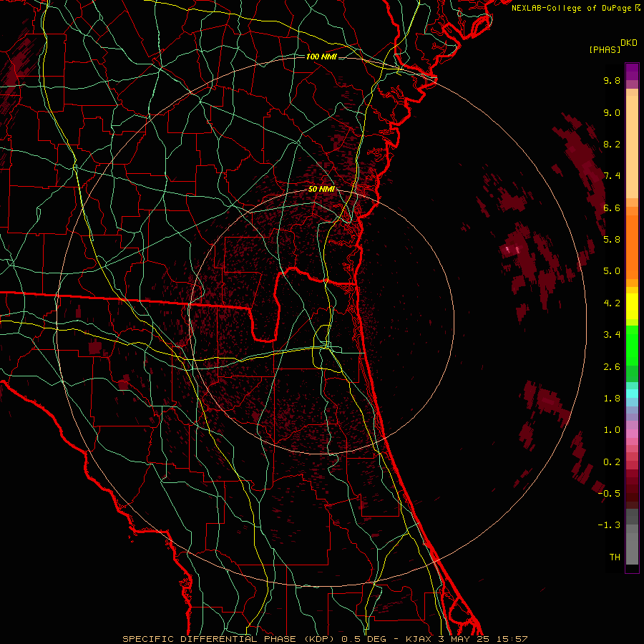
Task: Click the 1.0 legend value
Action: (x=612, y=430)
